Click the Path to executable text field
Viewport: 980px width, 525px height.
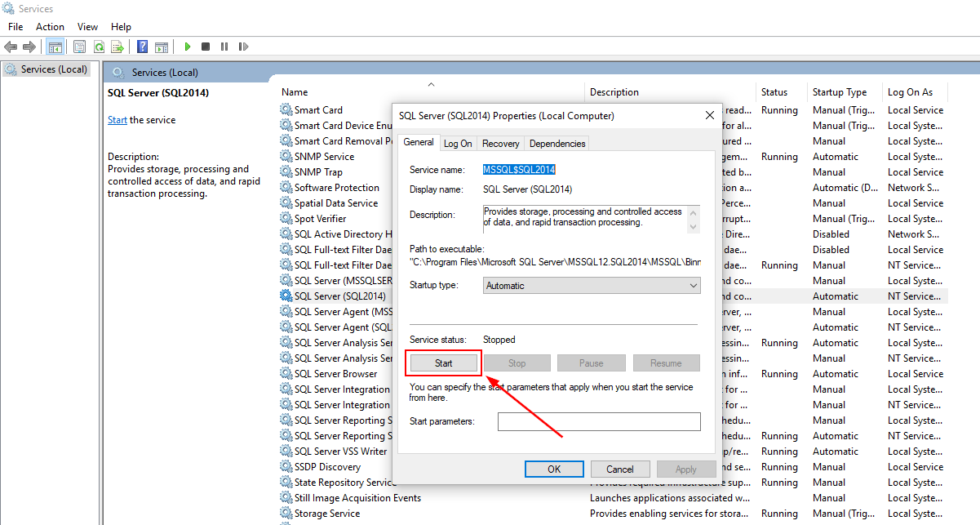(555, 262)
